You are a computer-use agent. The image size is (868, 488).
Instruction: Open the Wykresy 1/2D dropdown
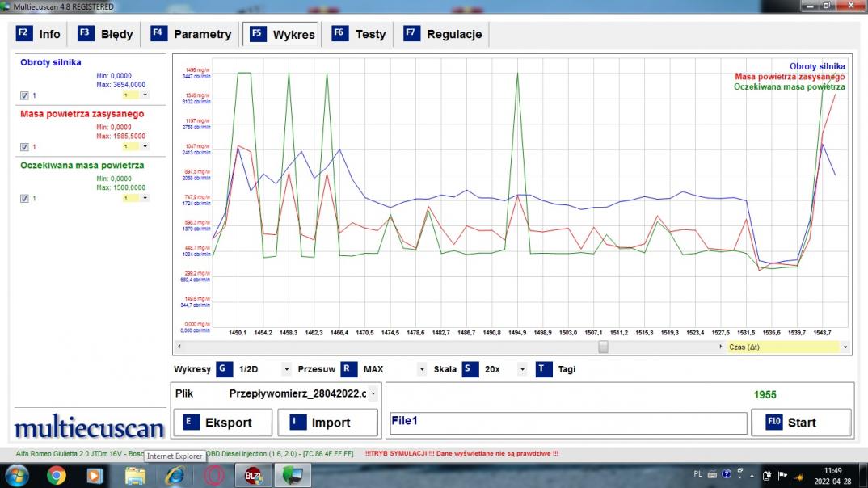point(286,369)
